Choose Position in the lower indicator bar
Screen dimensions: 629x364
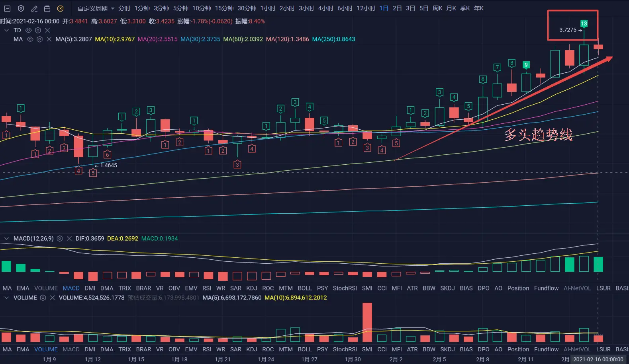[518, 349]
